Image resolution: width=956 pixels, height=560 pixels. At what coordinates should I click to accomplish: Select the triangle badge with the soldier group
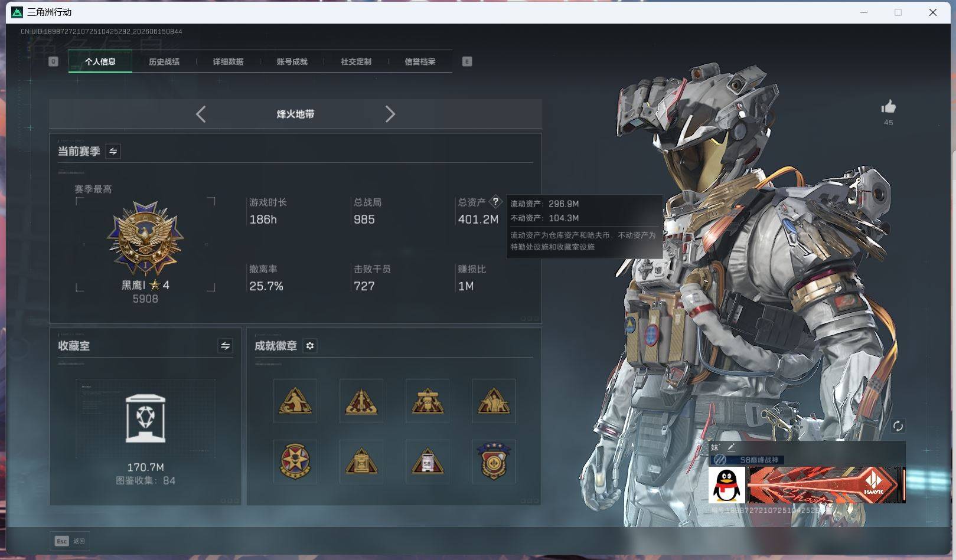(x=494, y=401)
